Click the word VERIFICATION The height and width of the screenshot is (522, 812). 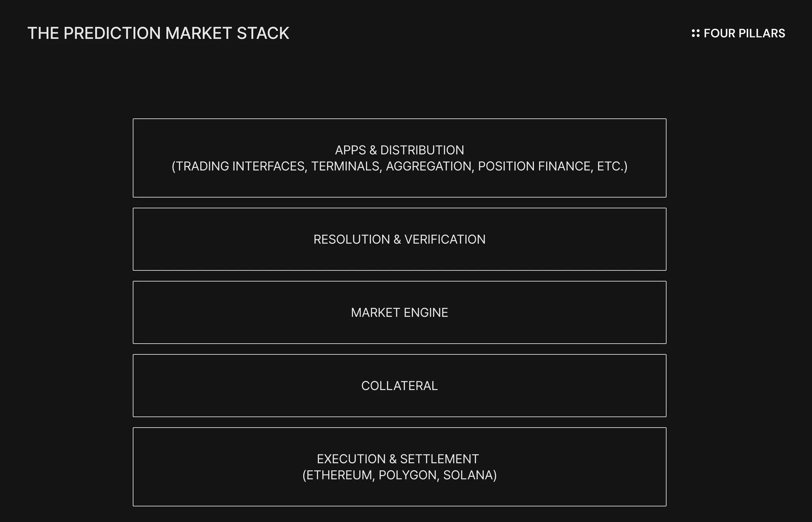[445, 240]
